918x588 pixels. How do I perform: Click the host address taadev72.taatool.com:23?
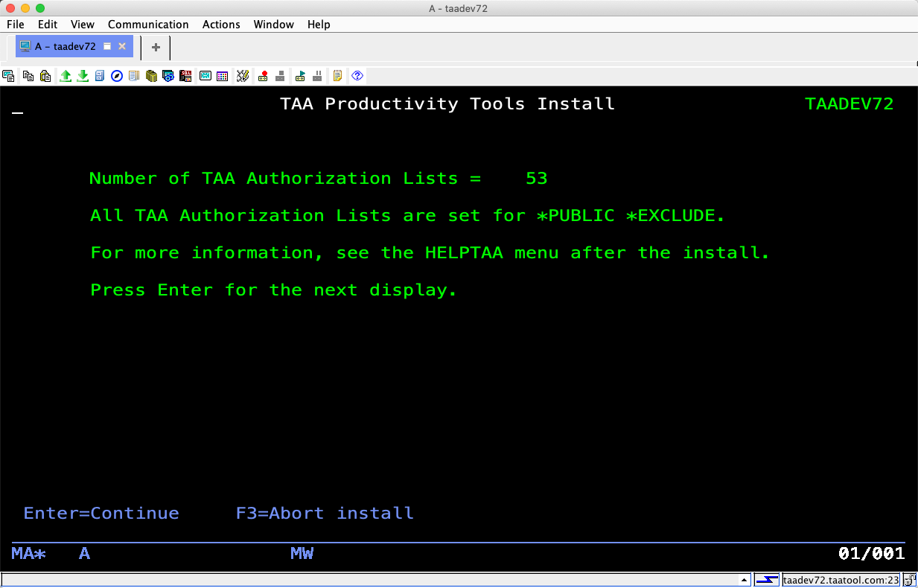tap(841, 580)
